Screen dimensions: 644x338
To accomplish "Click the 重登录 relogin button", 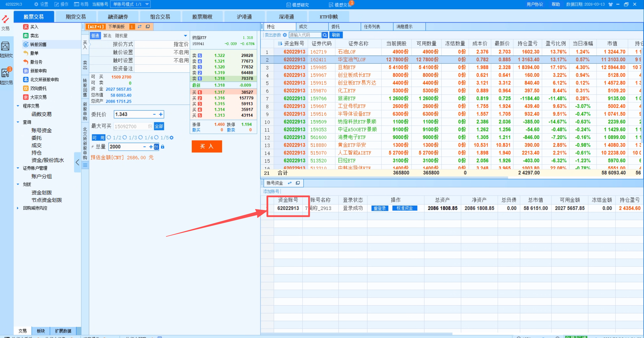I will point(379,208).
